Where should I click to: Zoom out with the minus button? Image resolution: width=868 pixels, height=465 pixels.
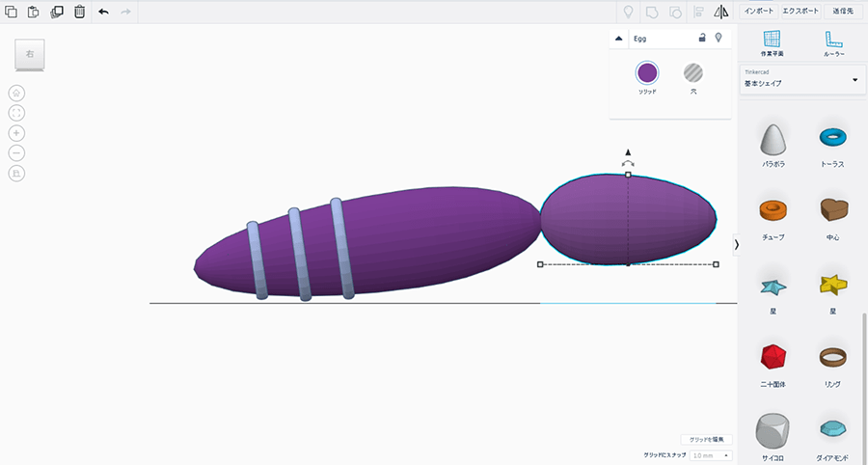(16, 153)
